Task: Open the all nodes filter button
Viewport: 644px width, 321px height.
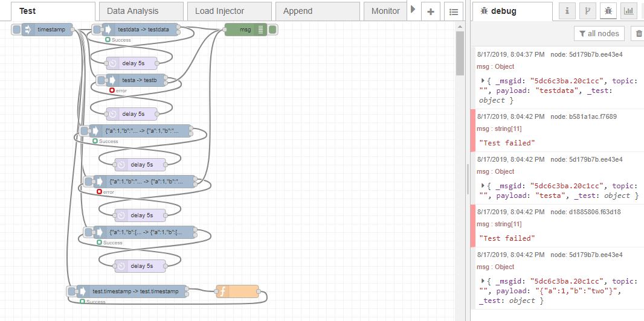Action: [599, 34]
